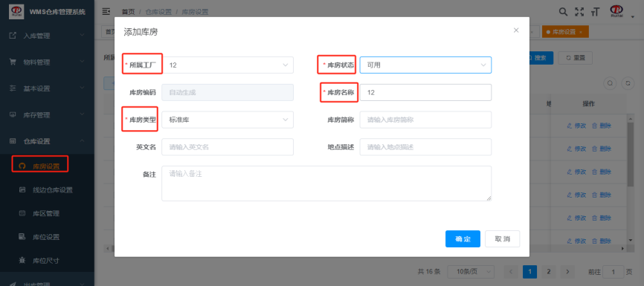Viewport: 644px width, 286px height.
Task: Open font size settings icon
Action: tap(595, 12)
